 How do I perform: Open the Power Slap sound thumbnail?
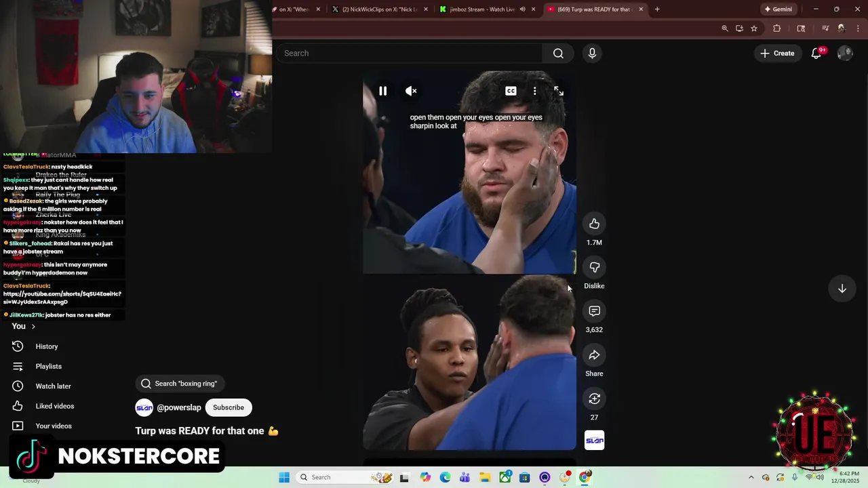(594, 441)
